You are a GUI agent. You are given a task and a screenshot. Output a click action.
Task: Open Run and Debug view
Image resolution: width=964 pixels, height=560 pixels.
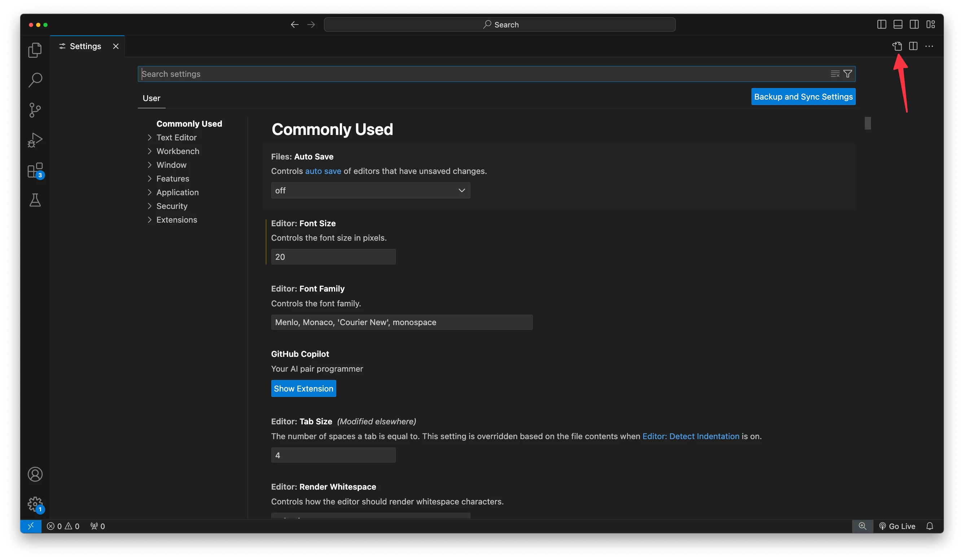[x=35, y=140]
